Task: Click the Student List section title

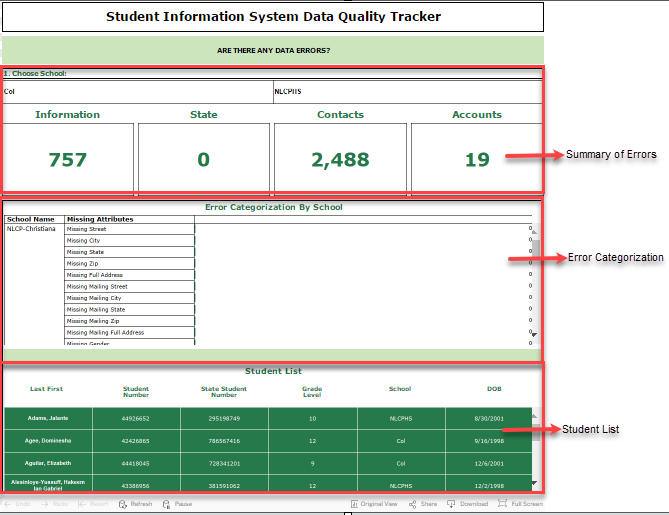Action: tap(273, 371)
